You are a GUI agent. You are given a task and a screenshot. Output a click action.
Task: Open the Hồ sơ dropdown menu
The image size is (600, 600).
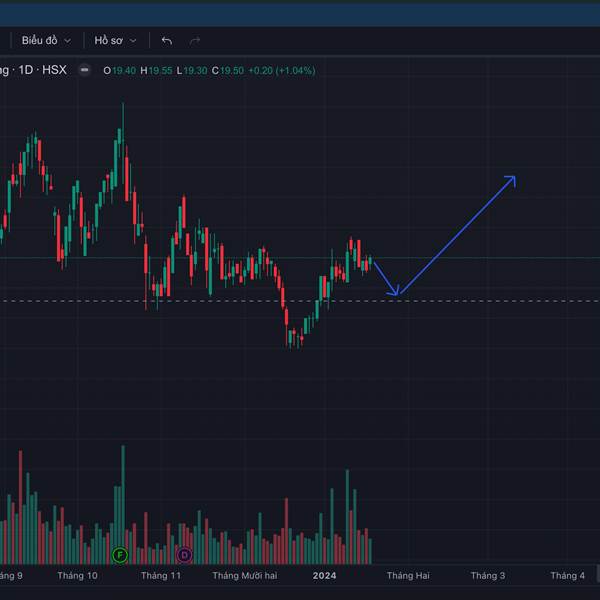click(x=115, y=40)
